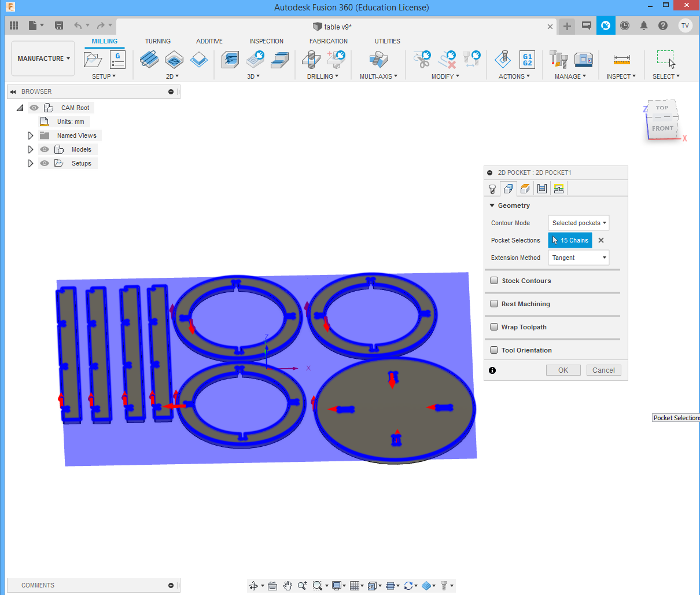Select the hole recognition drilling icon
The width and height of the screenshot is (700, 595).
tap(336, 59)
